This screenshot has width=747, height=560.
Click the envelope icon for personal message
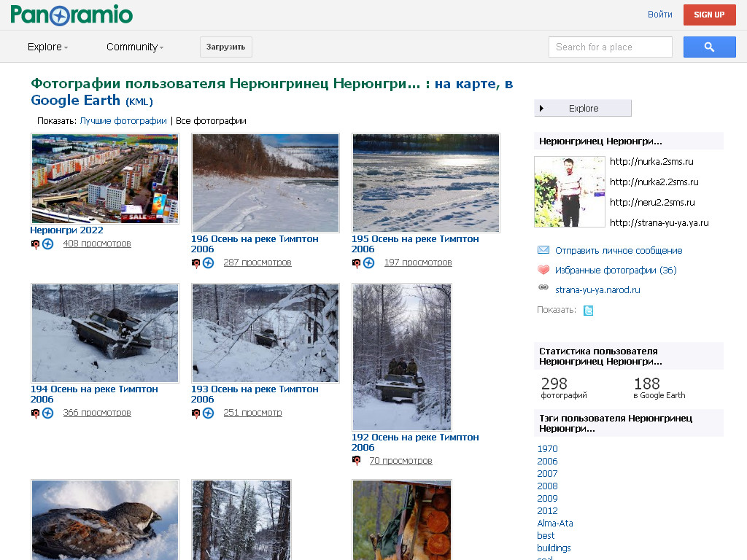543,250
